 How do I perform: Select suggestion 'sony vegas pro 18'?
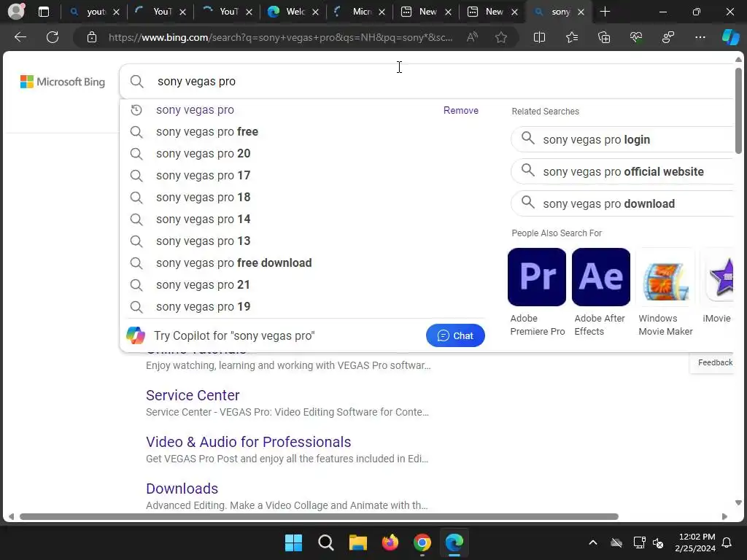pos(302,198)
